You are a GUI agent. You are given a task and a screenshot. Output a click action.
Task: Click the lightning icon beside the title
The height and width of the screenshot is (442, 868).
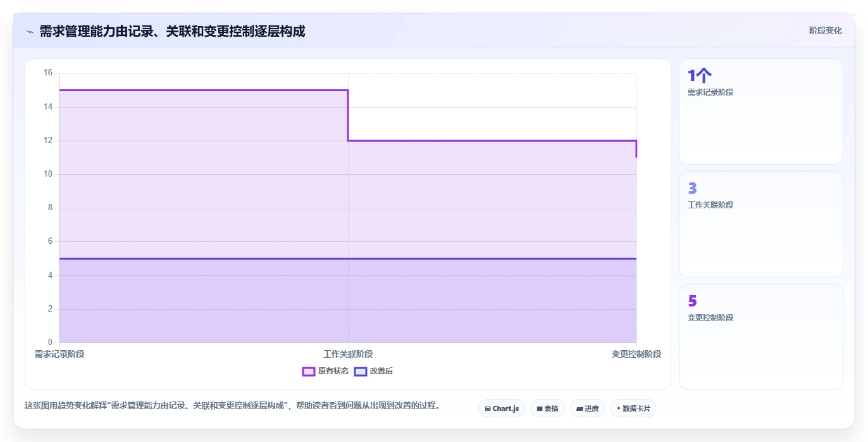point(30,31)
